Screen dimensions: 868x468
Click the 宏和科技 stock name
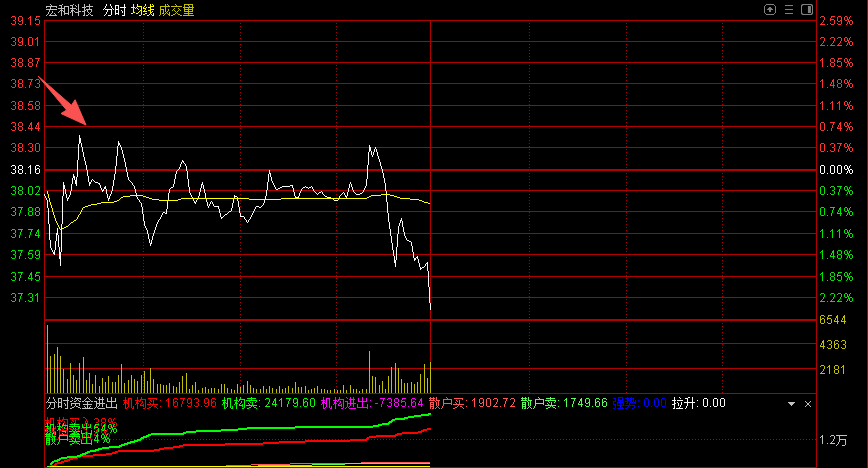[70, 10]
